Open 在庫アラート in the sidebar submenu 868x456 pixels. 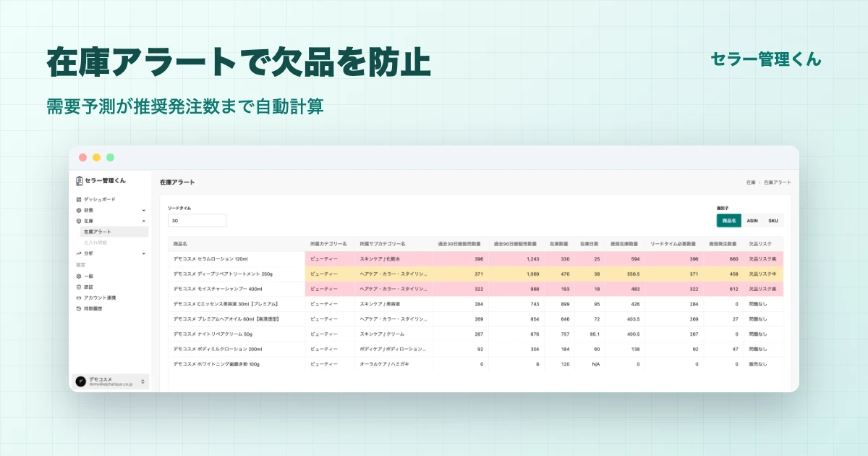pyautogui.click(x=114, y=232)
